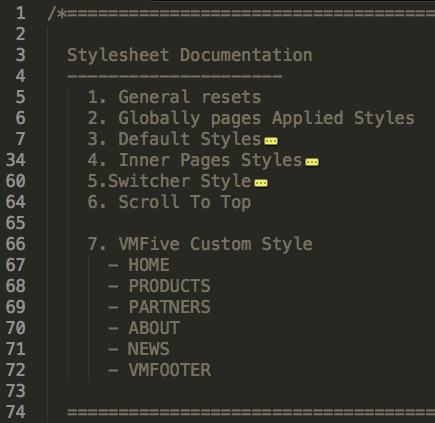
Task: Expand folded code after Default Styles
Action: [x=271, y=141]
